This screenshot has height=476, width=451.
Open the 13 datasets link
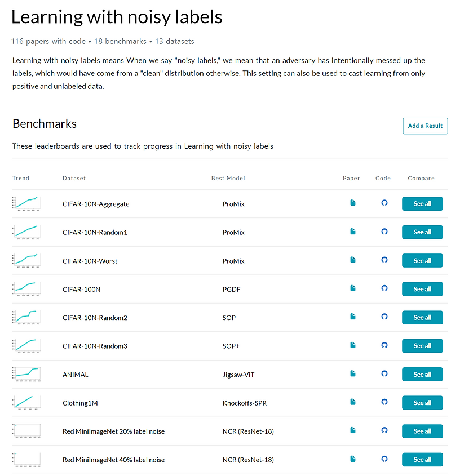tap(174, 41)
